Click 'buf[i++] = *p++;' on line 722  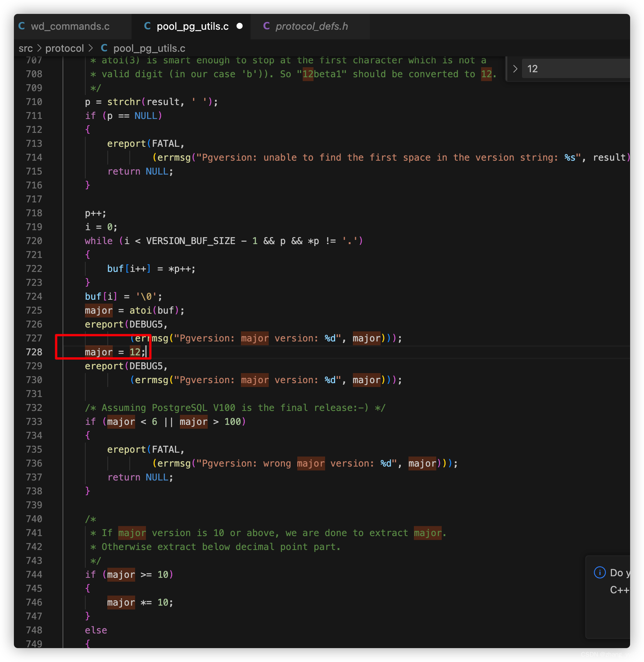click(151, 268)
